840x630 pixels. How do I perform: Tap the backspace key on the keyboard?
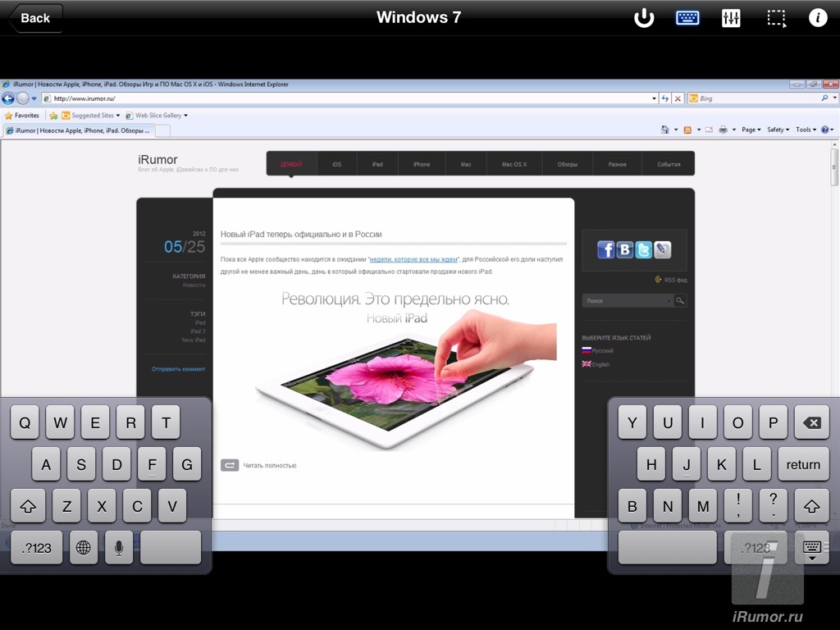(x=811, y=422)
